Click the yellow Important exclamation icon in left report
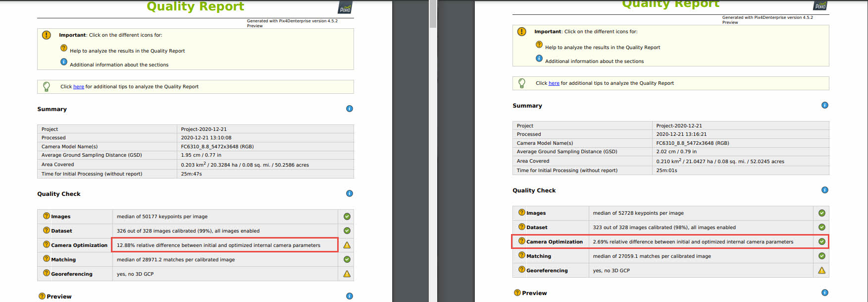The image size is (868, 302). click(x=47, y=35)
